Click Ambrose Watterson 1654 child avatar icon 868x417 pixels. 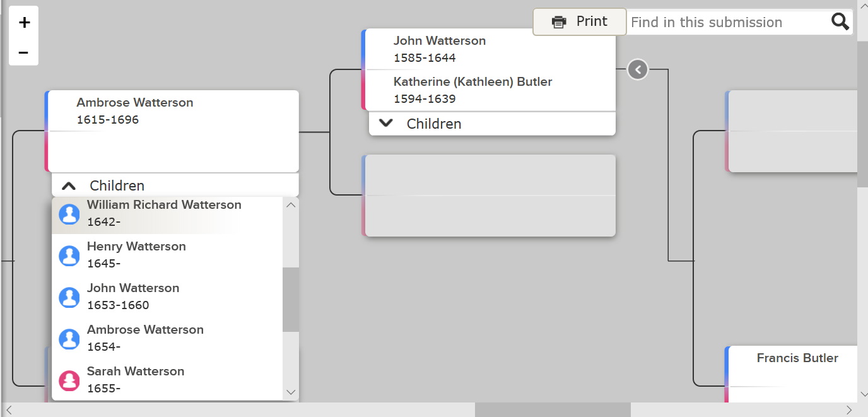[x=69, y=339]
